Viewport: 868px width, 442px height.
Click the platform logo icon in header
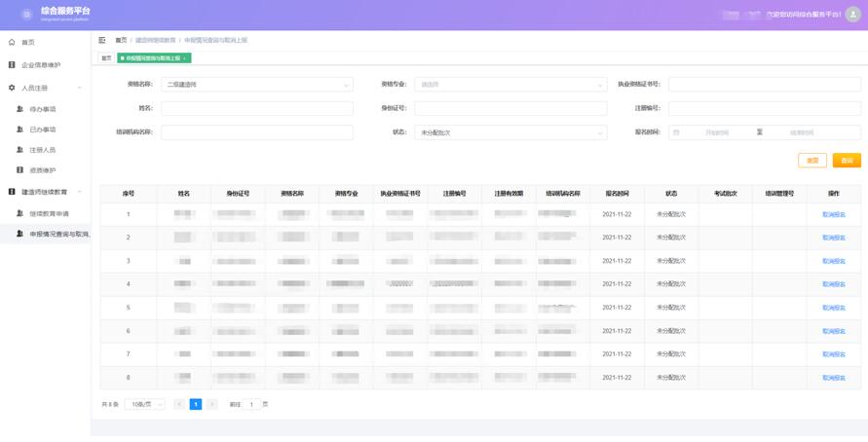[26, 15]
